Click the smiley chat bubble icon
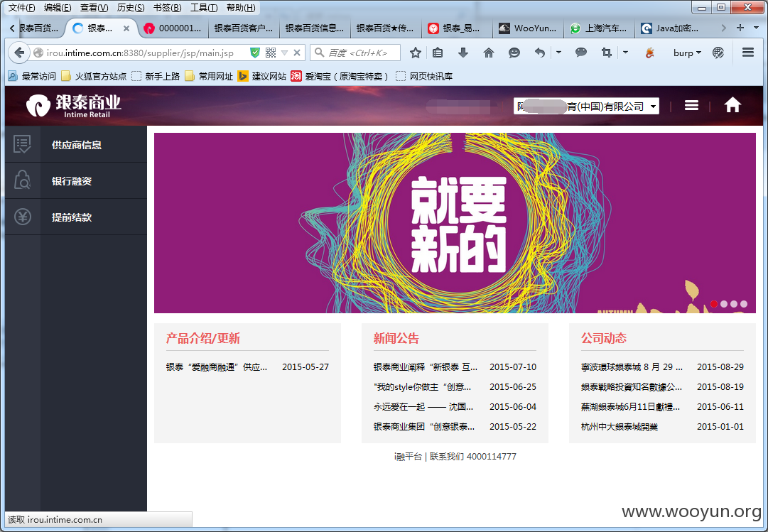This screenshot has height=532, width=768. pyautogui.click(x=514, y=53)
